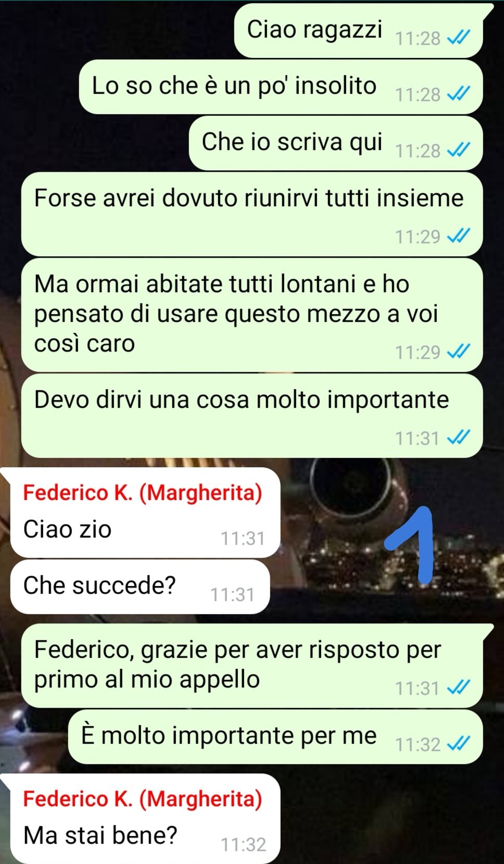The image size is (504, 864).
Task: Select the 'Che succede?' message bubble
Action: [x=140, y=586]
